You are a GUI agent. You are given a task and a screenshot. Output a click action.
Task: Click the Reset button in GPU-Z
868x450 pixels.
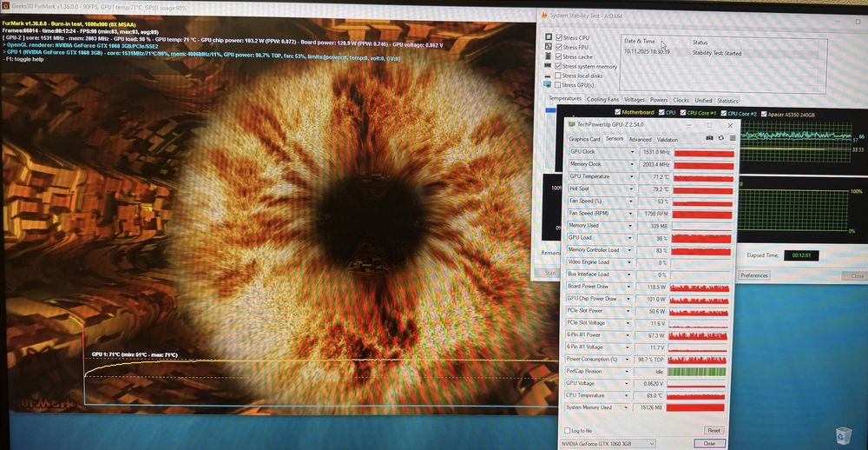click(x=713, y=431)
